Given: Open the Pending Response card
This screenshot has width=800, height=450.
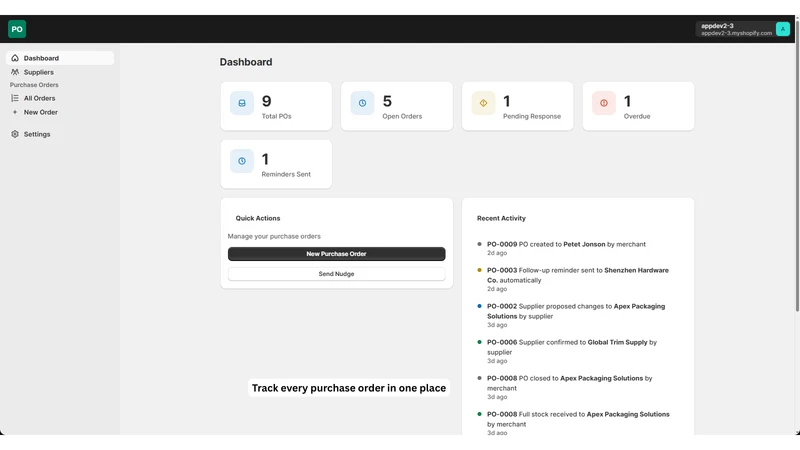Looking at the screenshot, I should [x=517, y=106].
